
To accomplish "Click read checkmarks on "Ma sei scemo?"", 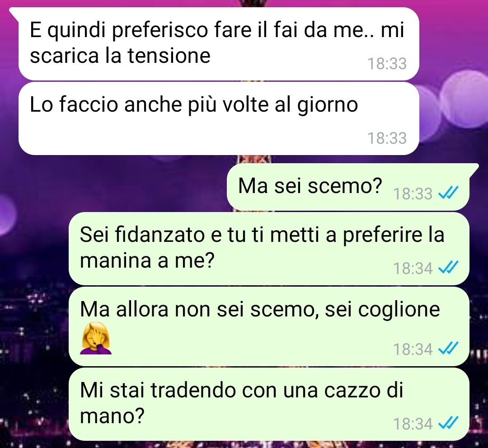I will pyautogui.click(x=448, y=193).
